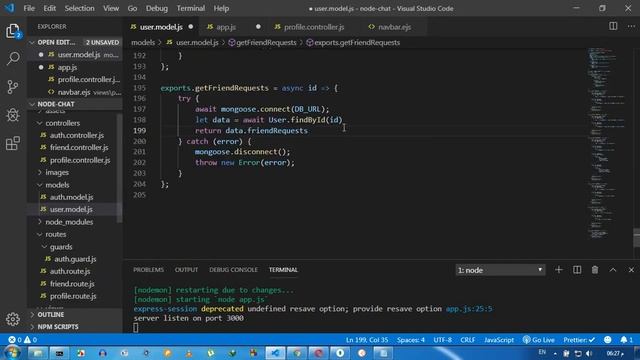Image resolution: width=640 pixels, height=360 pixels.
Task: Click the volume icon in system tray
Action: pyautogui.click(x=589, y=353)
